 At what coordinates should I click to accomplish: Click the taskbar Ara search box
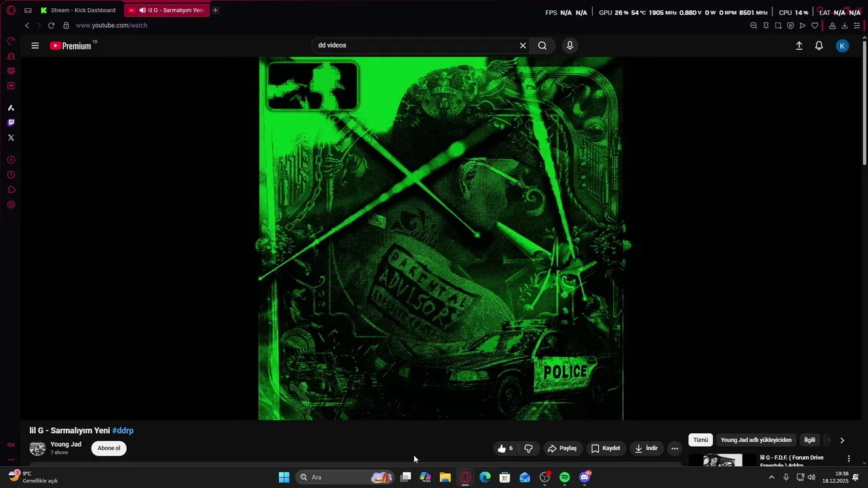[346, 477]
